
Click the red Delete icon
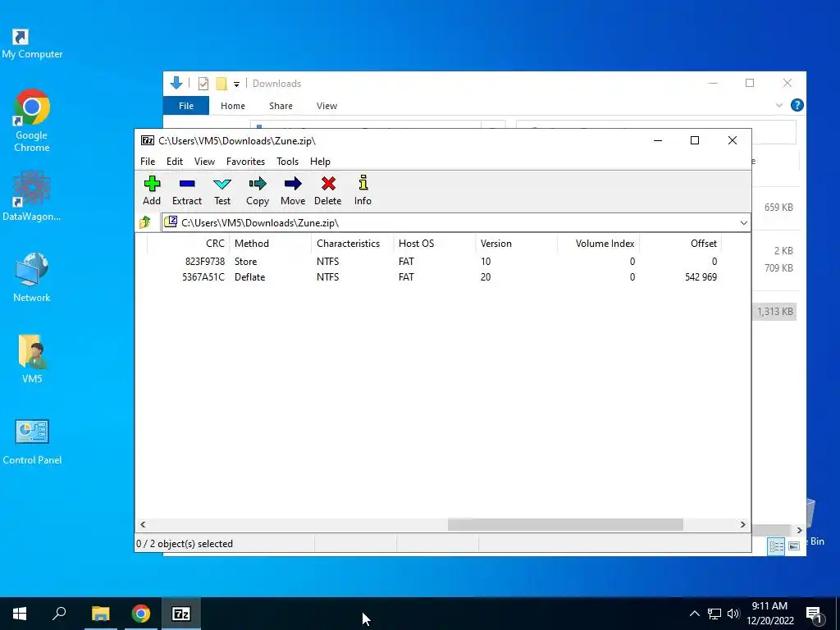(328, 190)
